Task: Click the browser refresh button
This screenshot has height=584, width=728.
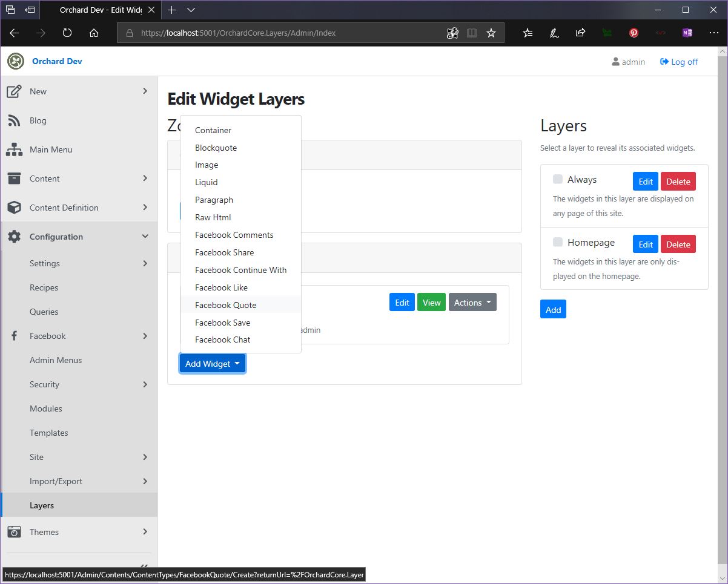Action: 67,33
